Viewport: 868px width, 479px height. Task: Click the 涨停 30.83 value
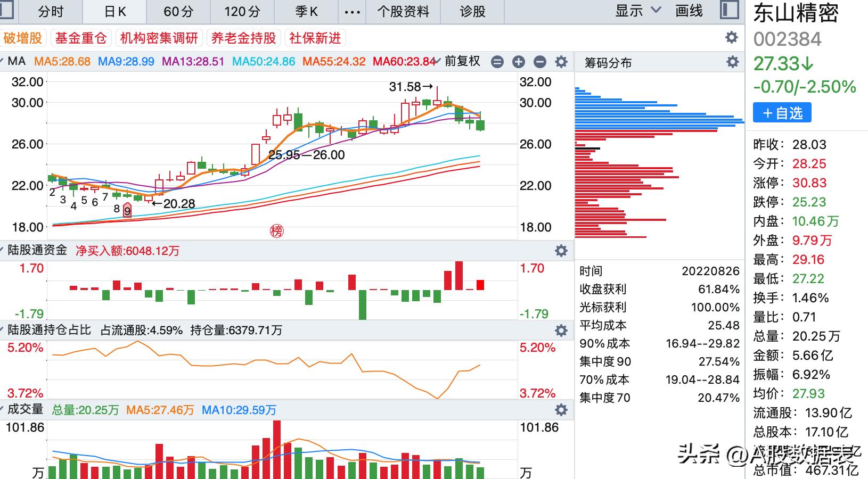coord(809,183)
